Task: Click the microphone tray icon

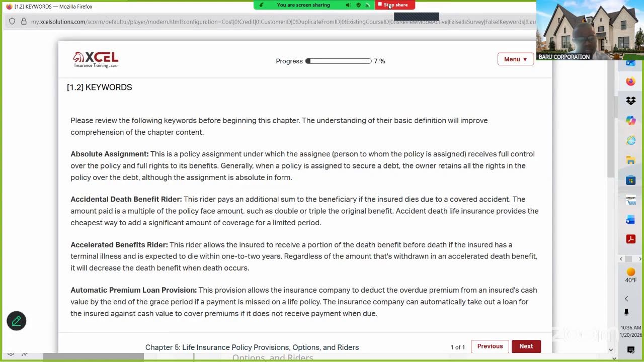Action: click(x=626, y=312)
